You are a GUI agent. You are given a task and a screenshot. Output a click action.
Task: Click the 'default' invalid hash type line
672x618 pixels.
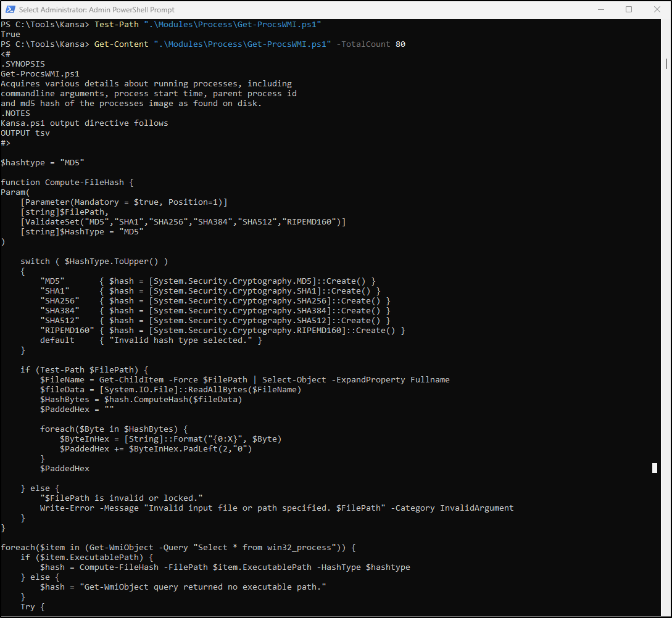point(151,340)
